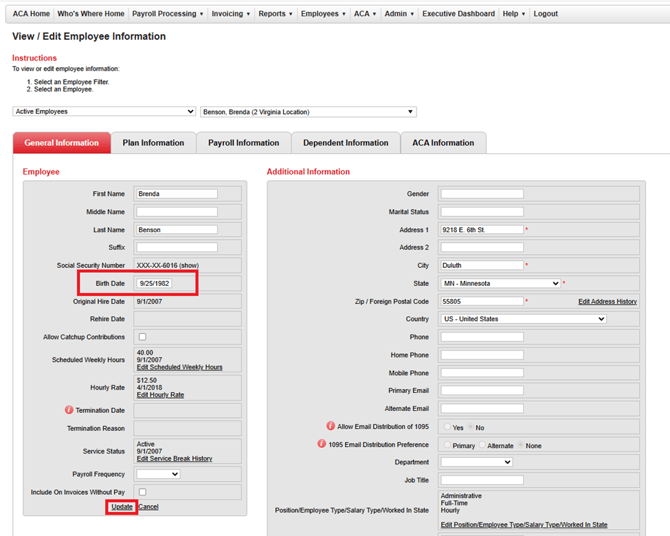The image size is (670, 536).
Task: Open the Payroll Frequency dropdown
Action: pos(157,474)
